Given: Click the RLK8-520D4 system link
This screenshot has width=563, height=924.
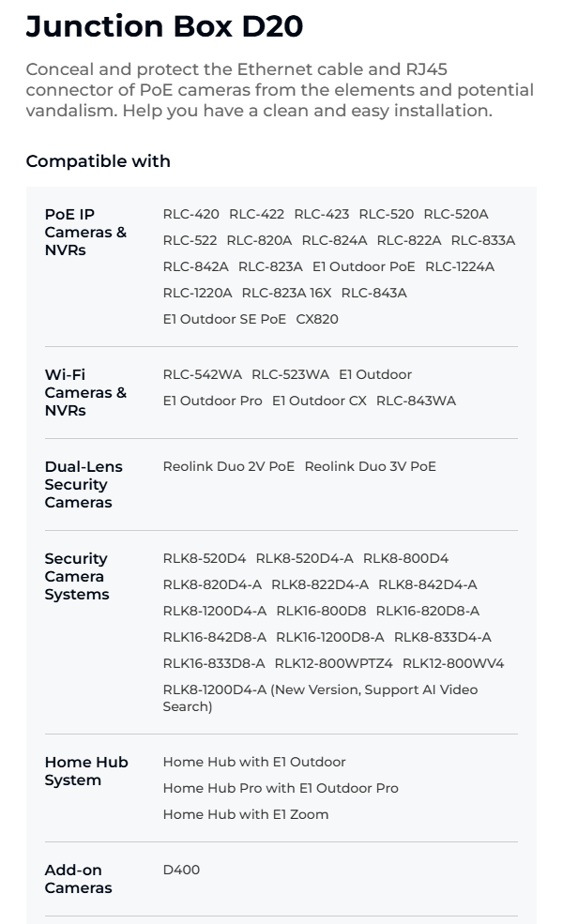Looking at the screenshot, I should 205,558.
